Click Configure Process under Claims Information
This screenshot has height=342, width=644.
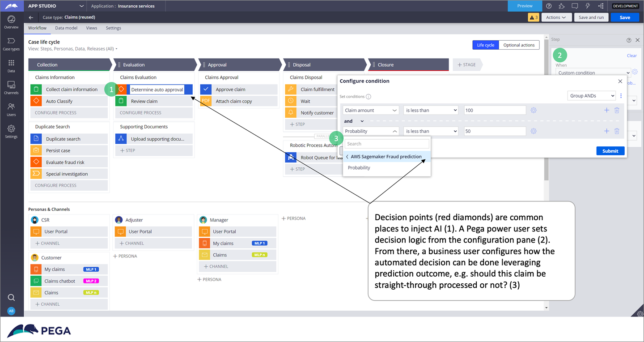(69, 113)
